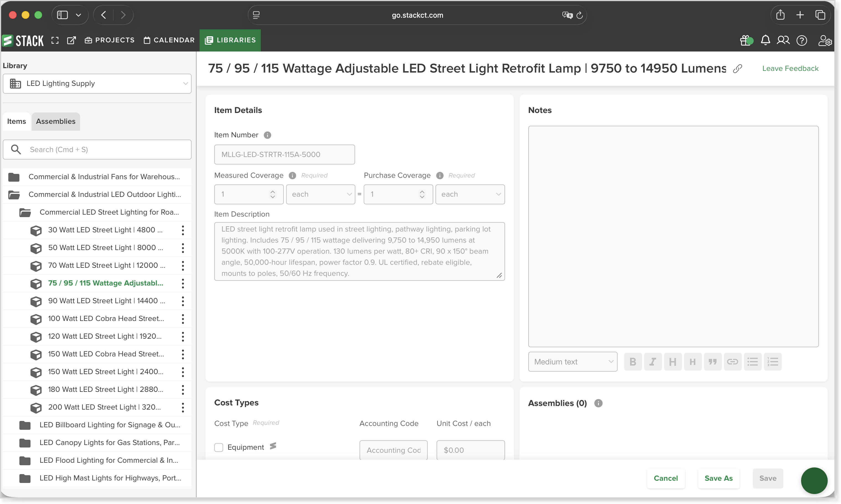841x504 pixels.
Task: Open the help question mark icon
Action: pyautogui.click(x=802, y=40)
